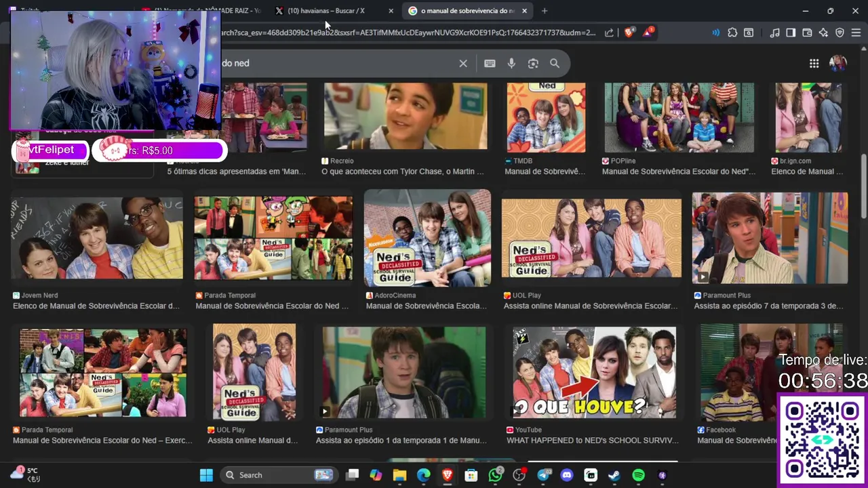Open Brave Shields lion icon
The image size is (868, 488).
pos(629,33)
